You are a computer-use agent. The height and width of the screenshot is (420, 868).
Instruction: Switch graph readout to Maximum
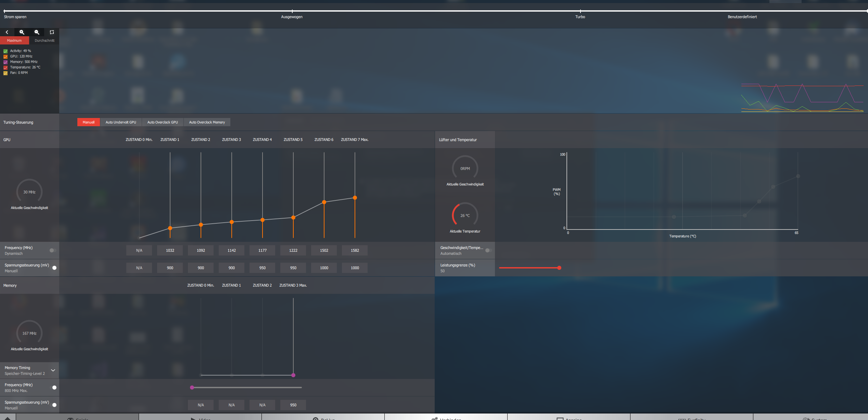(x=14, y=40)
